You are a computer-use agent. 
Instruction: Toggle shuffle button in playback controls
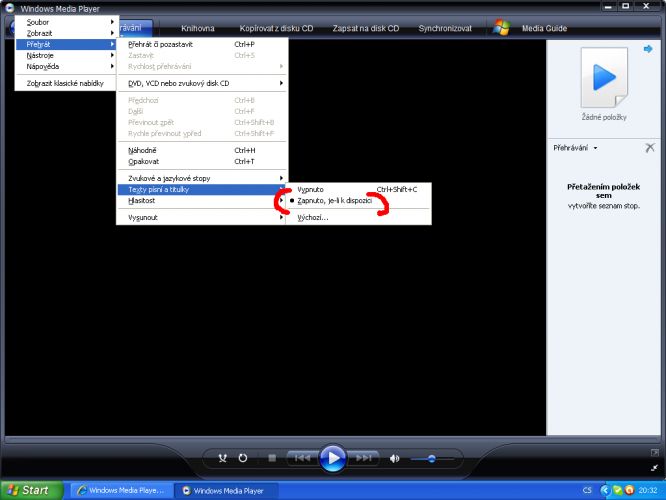223,458
